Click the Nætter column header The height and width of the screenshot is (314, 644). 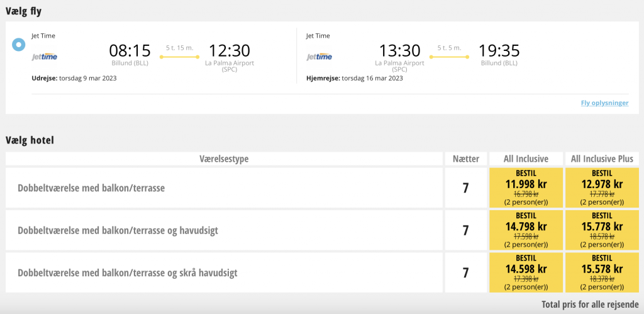(466, 159)
